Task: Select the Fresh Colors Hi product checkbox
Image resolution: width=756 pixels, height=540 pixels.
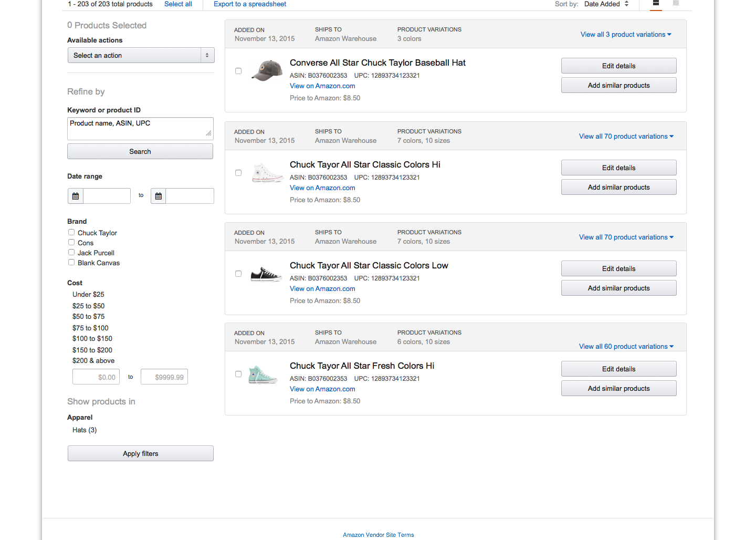Action: click(238, 374)
